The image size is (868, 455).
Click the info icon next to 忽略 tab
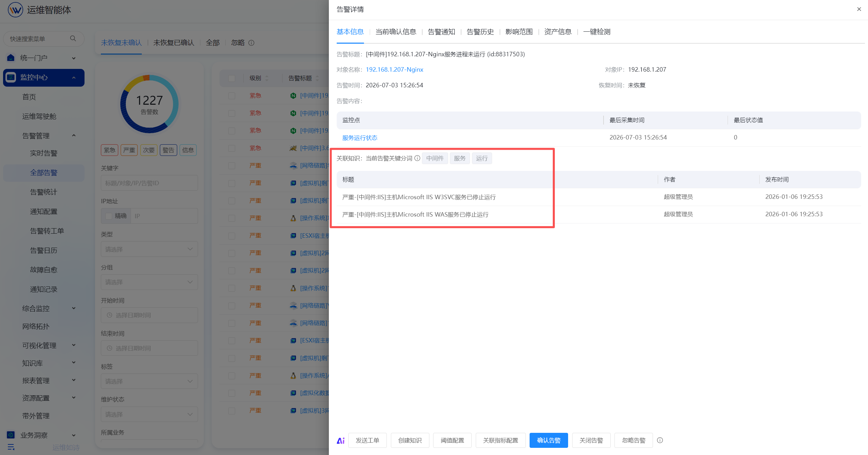click(252, 43)
